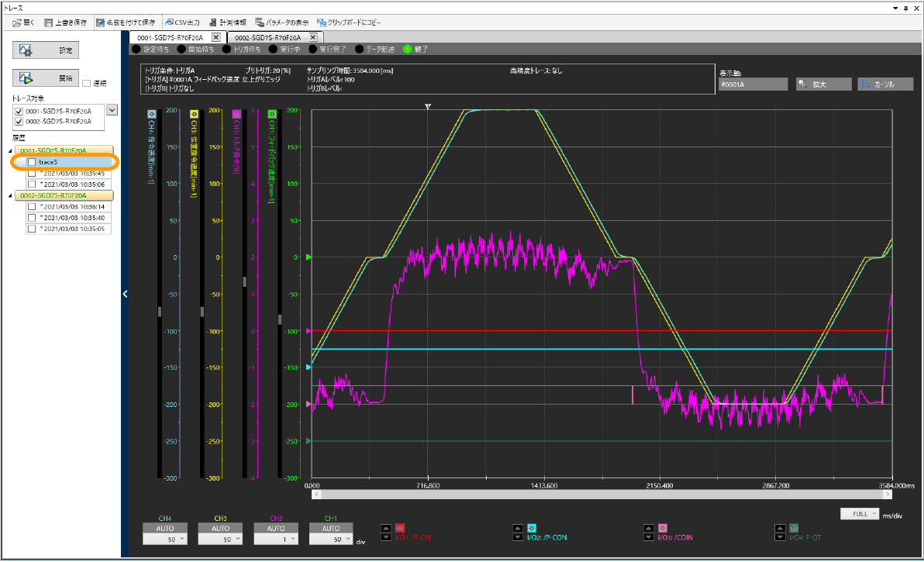Check the trace5 history checkbox

coord(31,162)
